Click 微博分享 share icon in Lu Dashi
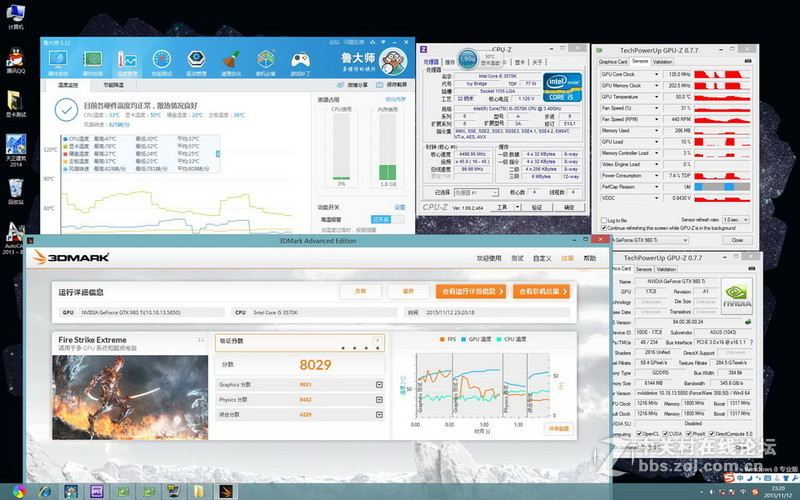The image size is (800, 500). point(341,85)
